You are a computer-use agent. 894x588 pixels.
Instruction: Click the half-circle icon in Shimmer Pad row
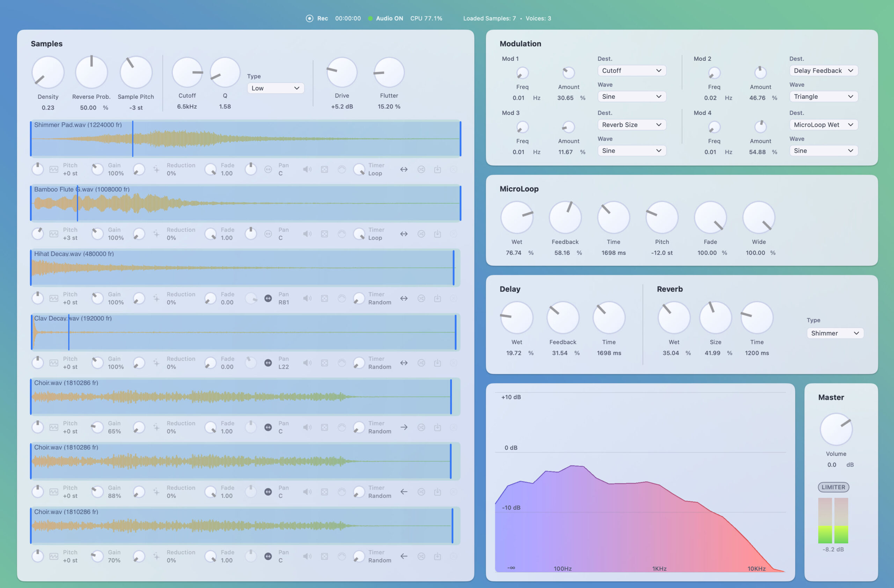tap(342, 169)
